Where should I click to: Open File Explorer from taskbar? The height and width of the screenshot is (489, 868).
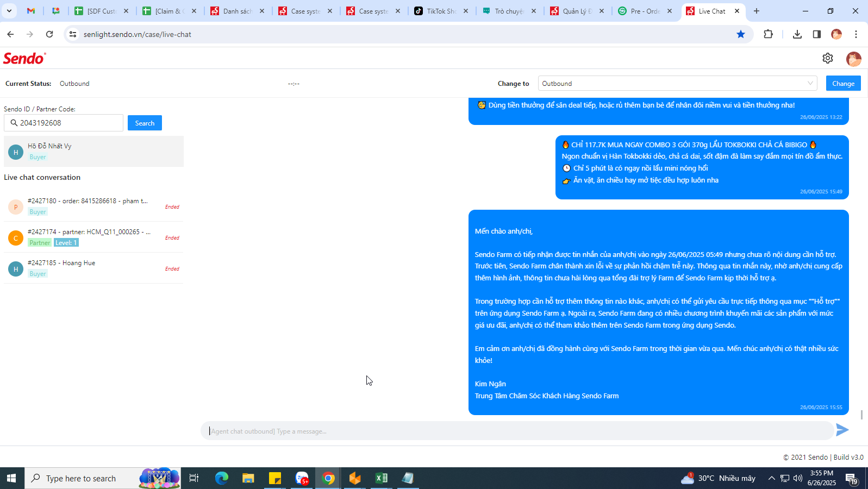(x=248, y=478)
